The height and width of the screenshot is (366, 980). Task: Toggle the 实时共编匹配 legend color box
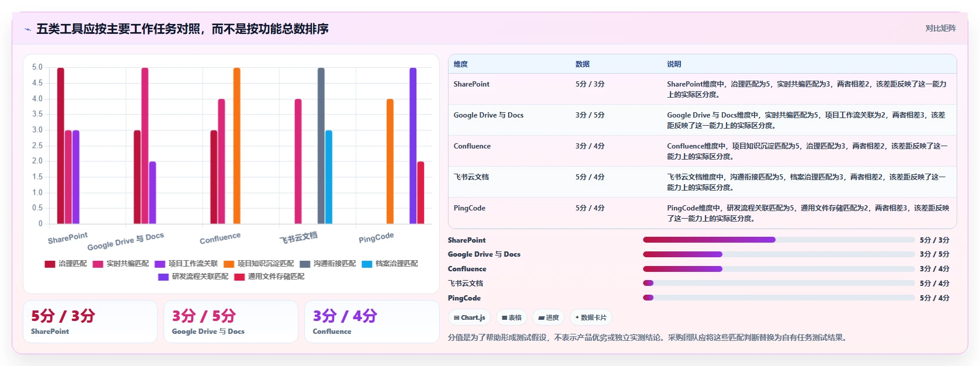(98, 264)
